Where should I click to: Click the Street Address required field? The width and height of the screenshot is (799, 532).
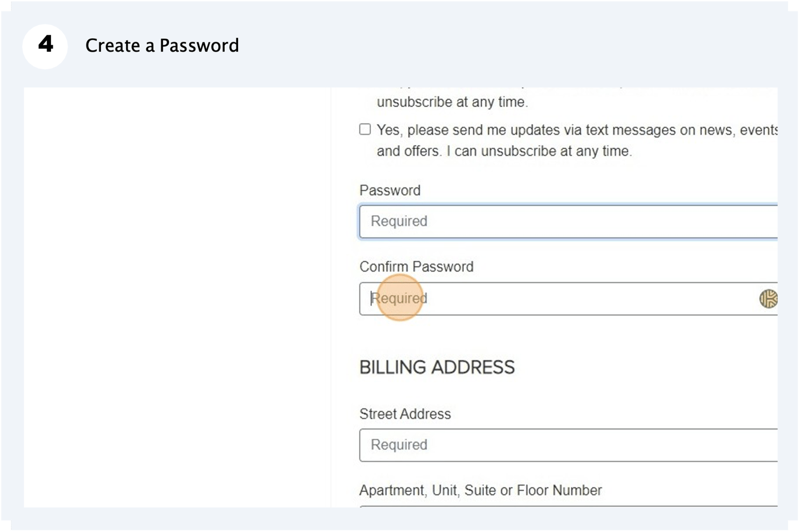(523, 445)
